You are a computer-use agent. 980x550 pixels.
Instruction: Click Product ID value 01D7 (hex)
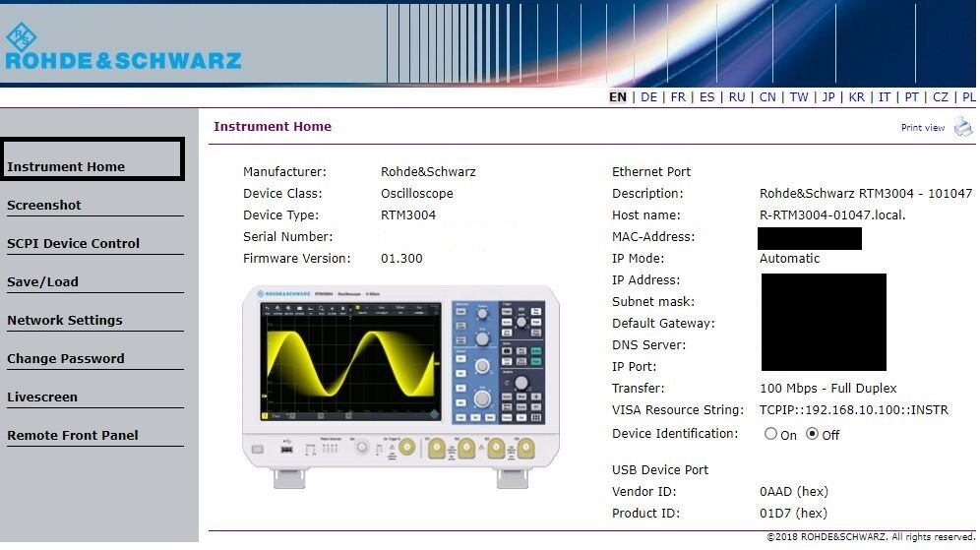tap(793, 514)
